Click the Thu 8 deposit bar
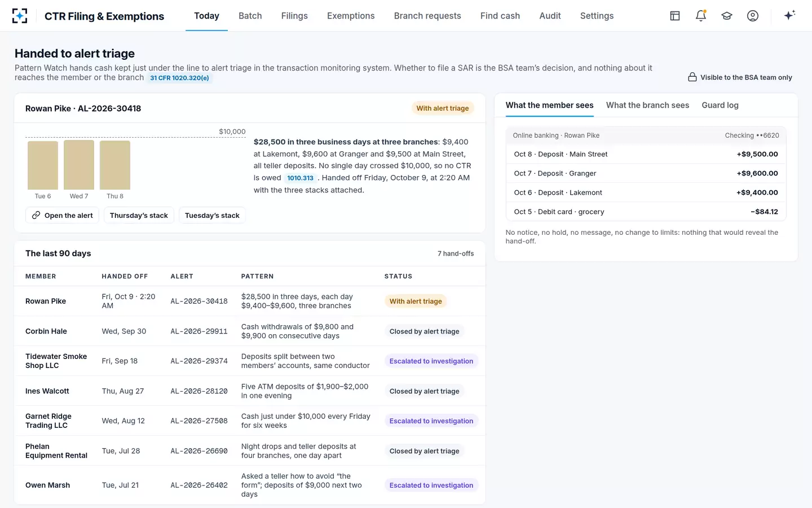This screenshot has width=812, height=508. pyautogui.click(x=115, y=165)
